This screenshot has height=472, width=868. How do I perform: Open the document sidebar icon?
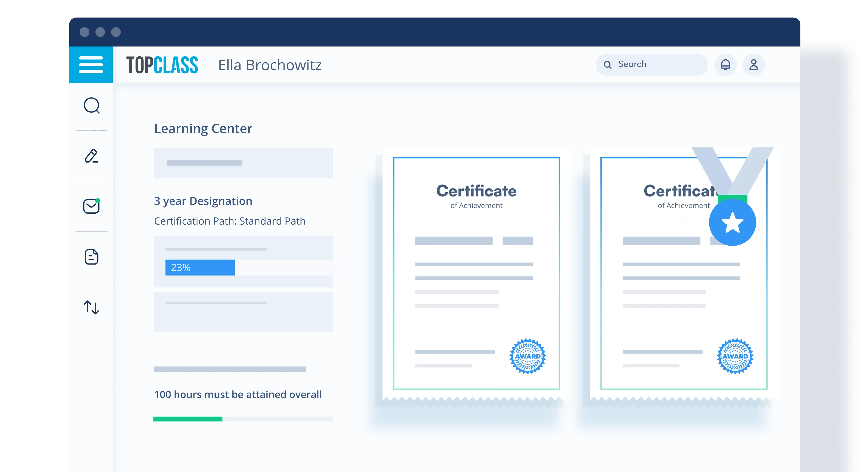point(91,257)
